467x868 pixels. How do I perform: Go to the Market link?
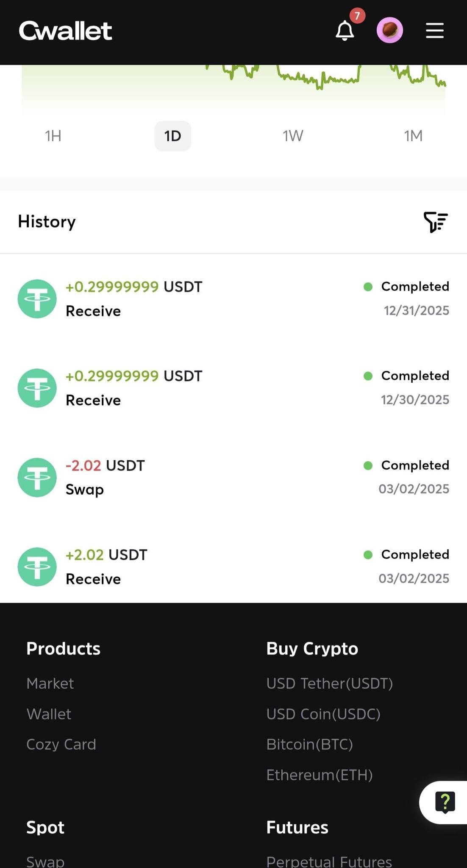(50, 683)
